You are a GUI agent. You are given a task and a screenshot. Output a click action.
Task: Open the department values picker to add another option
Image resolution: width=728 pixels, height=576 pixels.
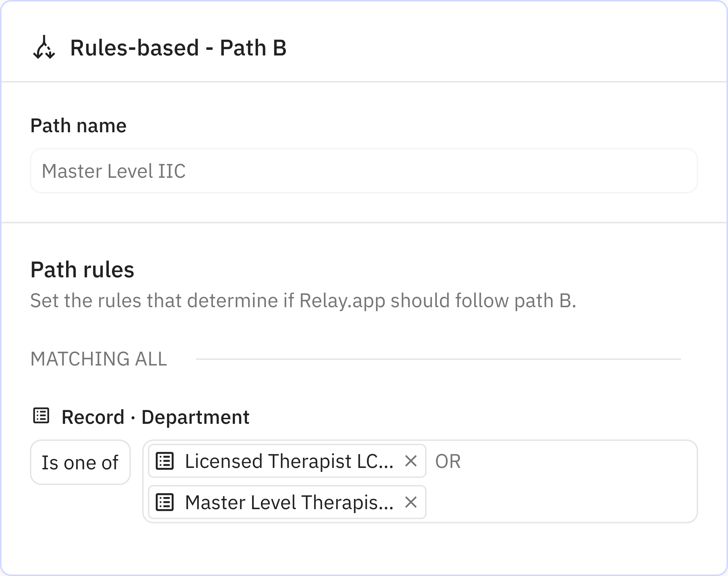coord(569,482)
